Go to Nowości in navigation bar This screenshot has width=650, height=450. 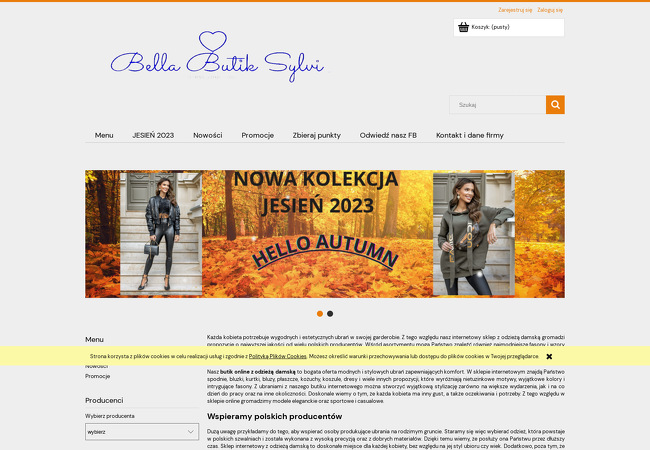(x=208, y=135)
